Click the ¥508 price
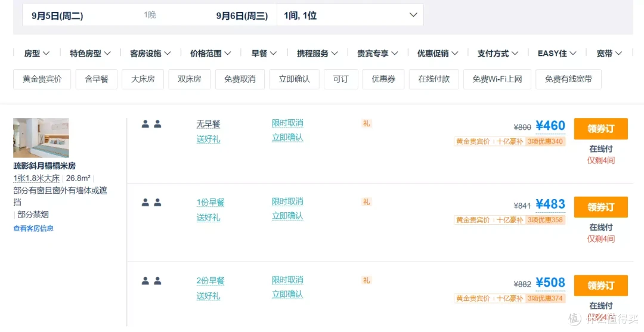Image resolution: width=644 pixels, height=332 pixels. (550, 283)
